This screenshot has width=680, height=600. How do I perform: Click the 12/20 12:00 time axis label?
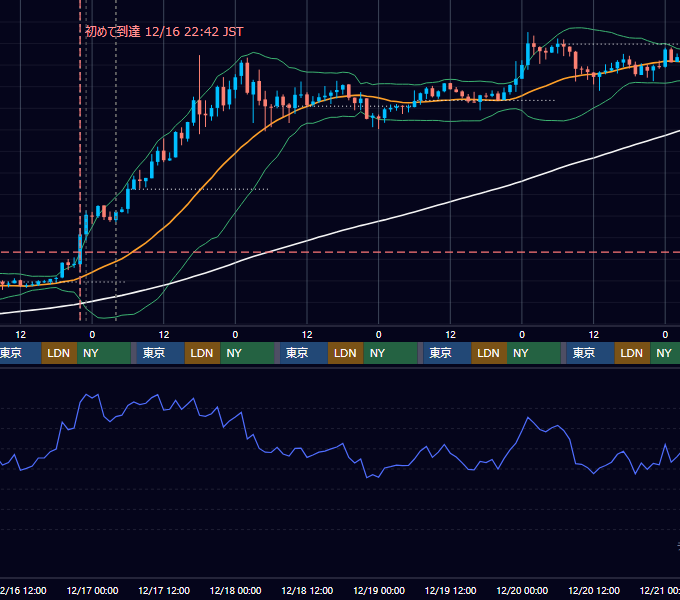point(594,590)
